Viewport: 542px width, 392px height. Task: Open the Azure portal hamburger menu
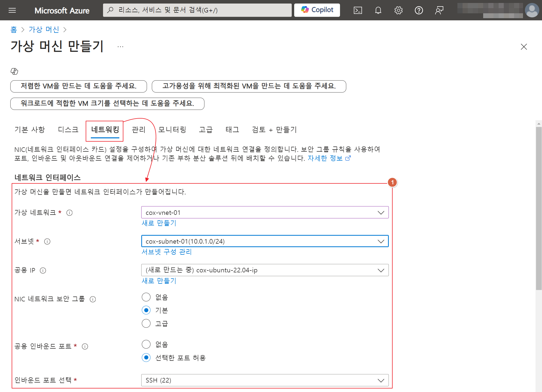(x=12, y=10)
